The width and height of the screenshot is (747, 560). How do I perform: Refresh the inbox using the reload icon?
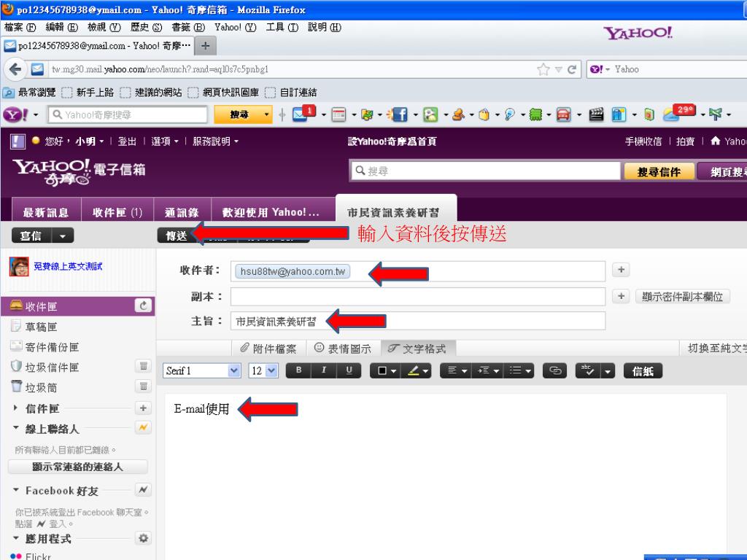point(144,306)
